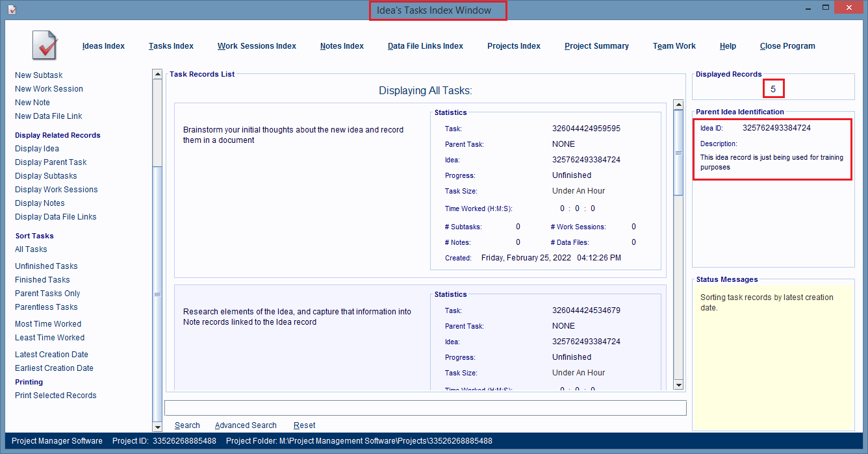Screen dimensions: 868x454
Task: Click the task list vertical scrollbar thumb
Action: [x=678, y=153]
